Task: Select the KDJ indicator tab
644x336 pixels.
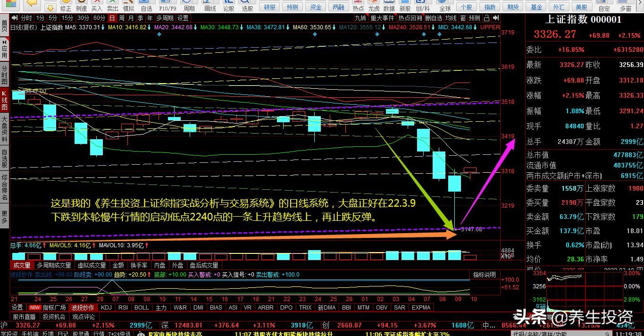Action: (x=106, y=307)
